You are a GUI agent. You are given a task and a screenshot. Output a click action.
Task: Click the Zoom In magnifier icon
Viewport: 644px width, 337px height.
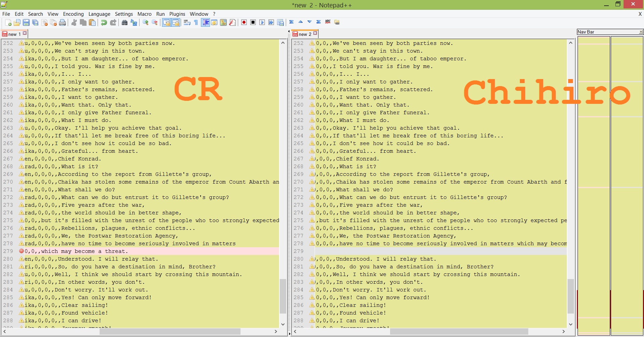[146, 22]
